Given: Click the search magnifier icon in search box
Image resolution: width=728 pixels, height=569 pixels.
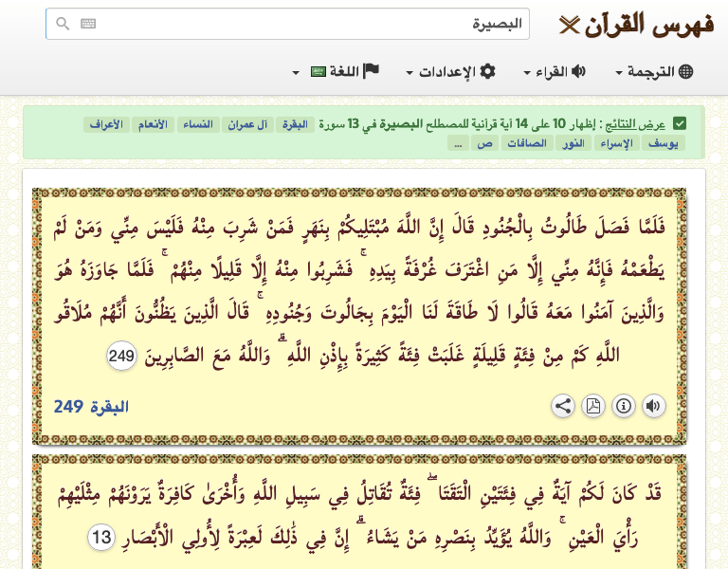Looking at the screenshot, I should click(x=63, y=25).
